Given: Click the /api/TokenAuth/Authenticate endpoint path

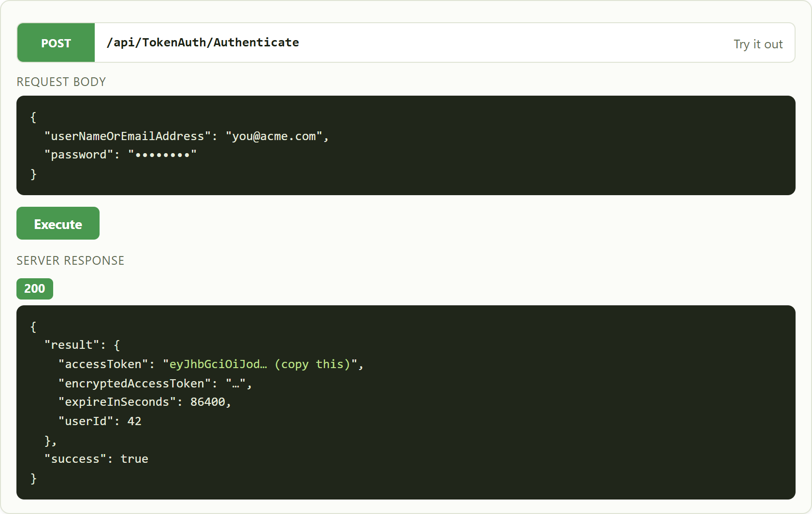Looking at the screenshot, I should click(x=203, y=43).
